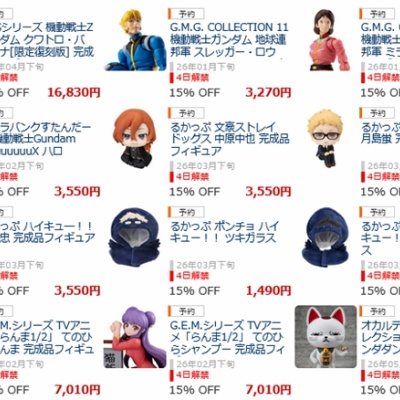Open the plain navy poncho thumbnail
This screenshot has height=400, width=400.
coord(327,237)
